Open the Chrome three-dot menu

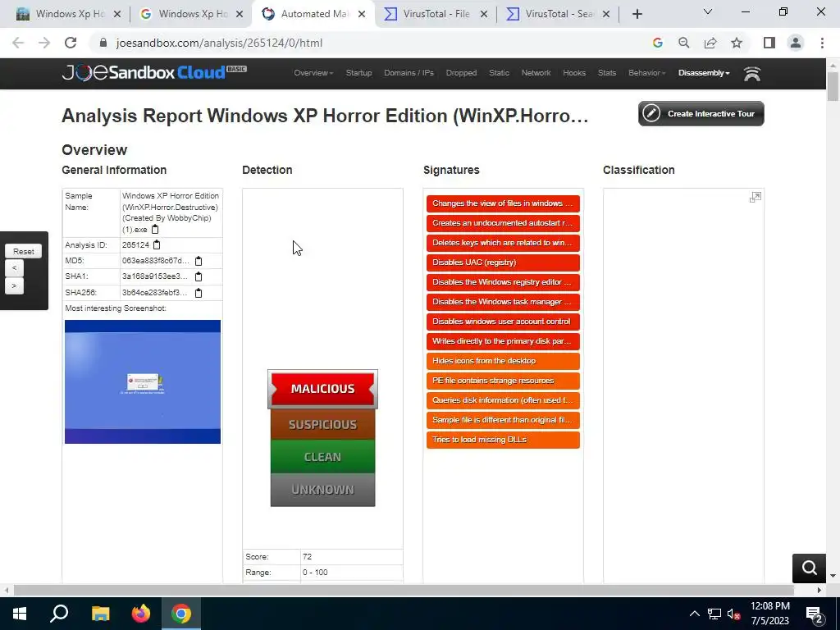pyautogui.click(x=822, y=43)
